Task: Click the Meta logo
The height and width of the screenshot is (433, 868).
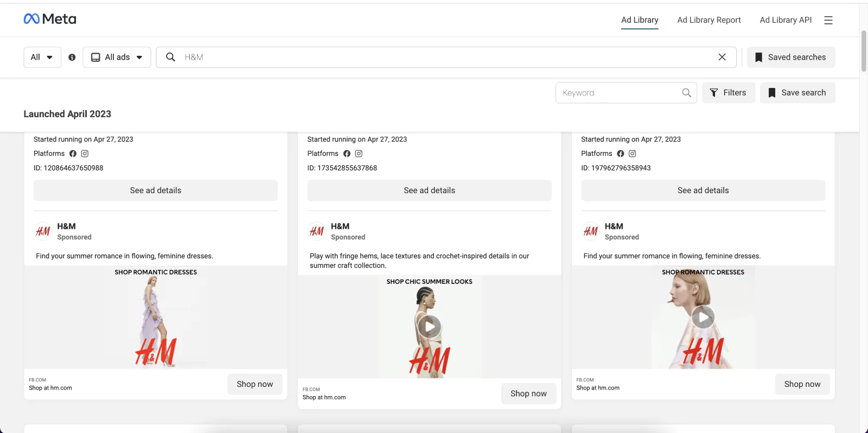Action: pos(50,19)
